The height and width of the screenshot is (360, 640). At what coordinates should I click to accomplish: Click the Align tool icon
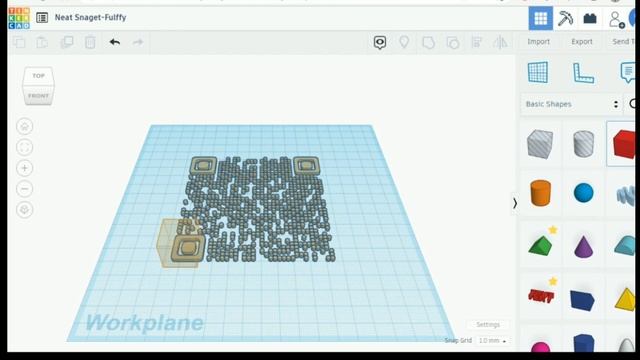[x=477, y=42]
